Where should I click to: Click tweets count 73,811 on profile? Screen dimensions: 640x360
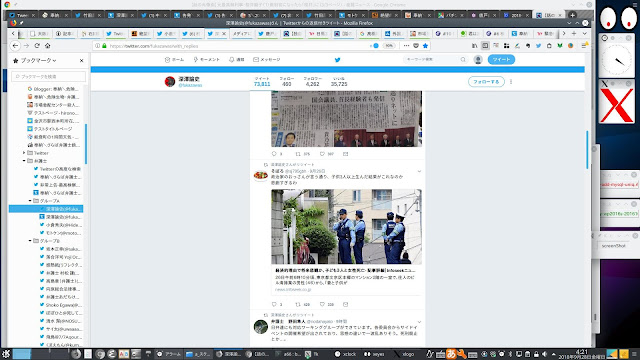262,82
